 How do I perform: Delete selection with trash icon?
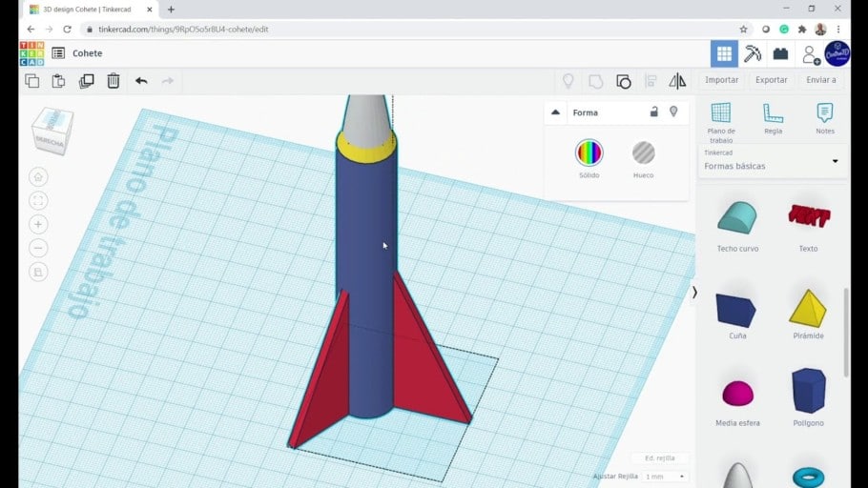click(114, 81)
